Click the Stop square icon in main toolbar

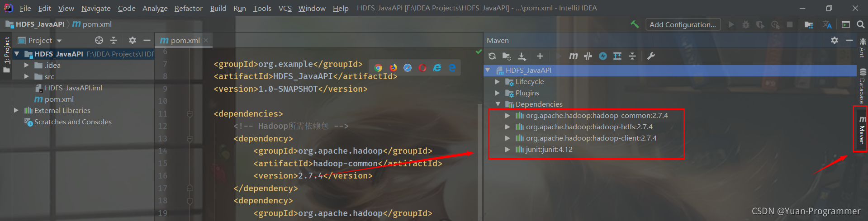[x=790, y=24]
